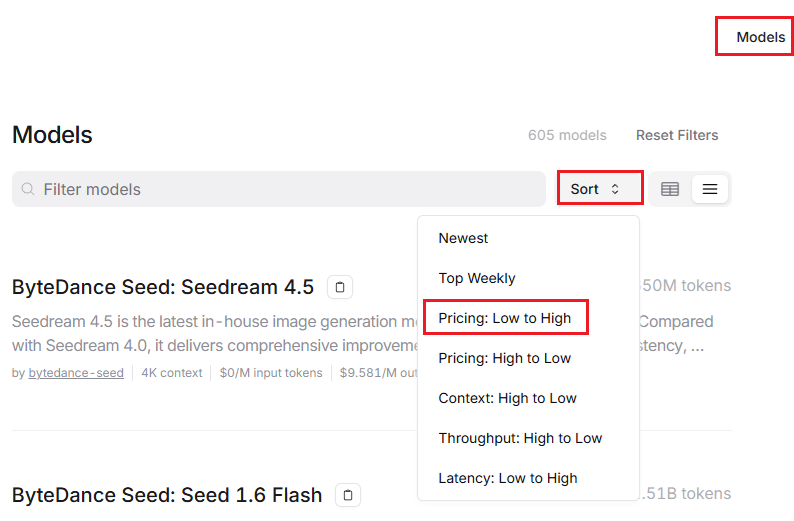Click the Sort chevron arrows
The width and height of the screenshot is (794, 521).
615,189
